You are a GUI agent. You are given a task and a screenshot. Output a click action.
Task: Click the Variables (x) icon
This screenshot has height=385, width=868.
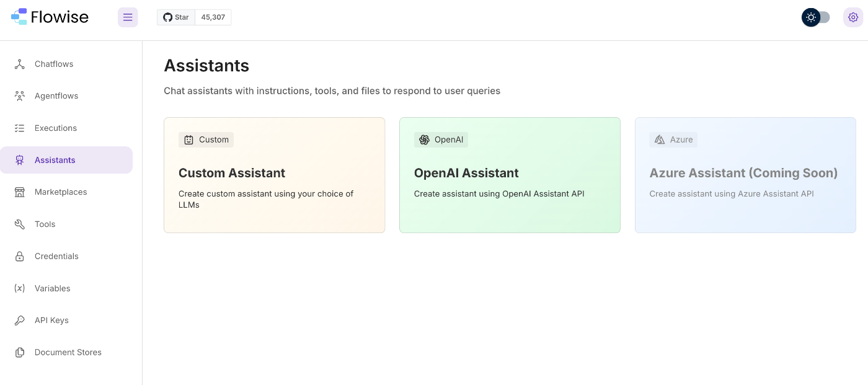(x=20, y=288)
